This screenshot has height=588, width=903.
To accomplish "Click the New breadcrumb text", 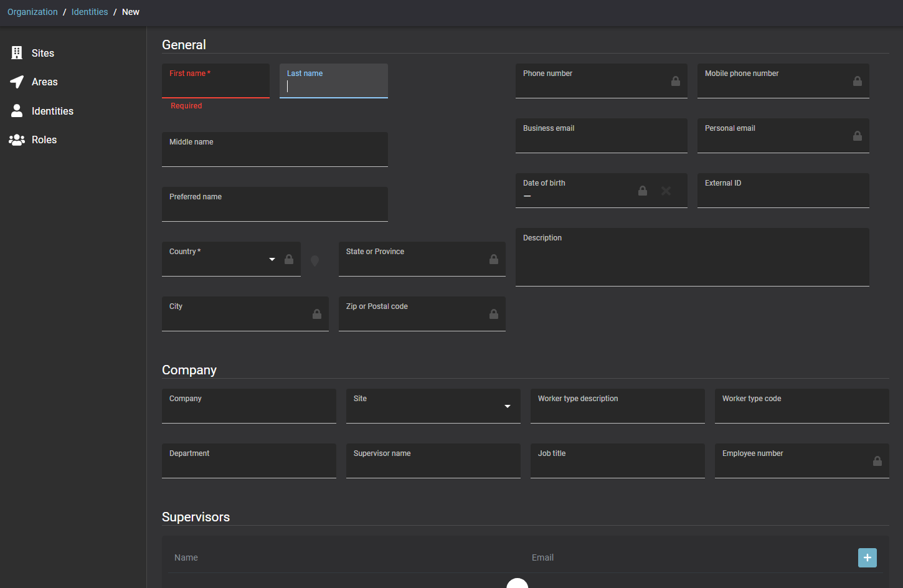I will pos(131,12).
